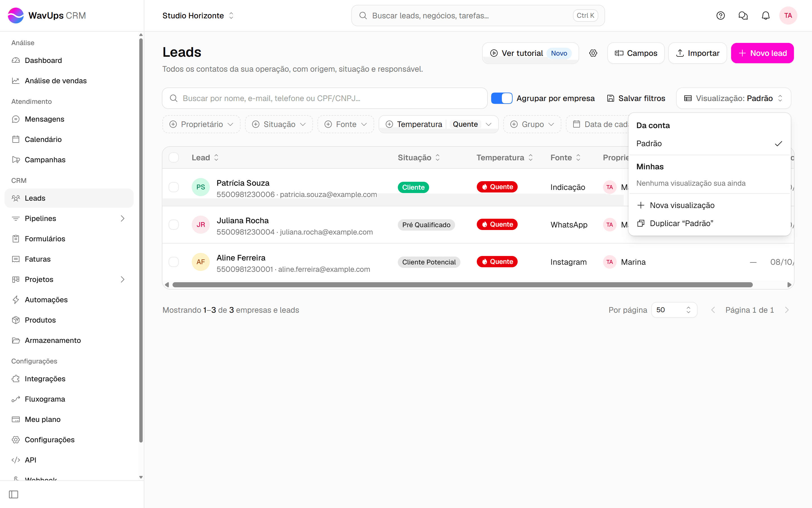Click the Campos button
The width and height of the screenshot is (812, 508).
636,53
